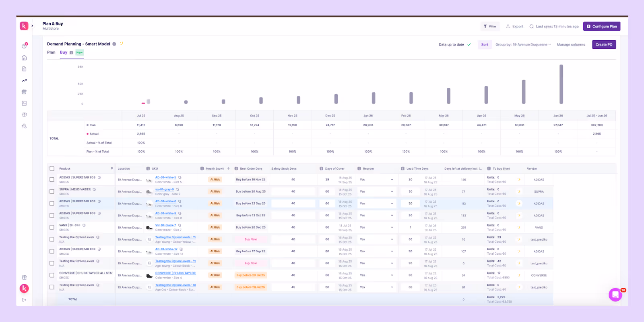Open Reorder dropdown for AD-01-white-5 row
This screenshot has width=644, height=322.
tap(376, 180)
